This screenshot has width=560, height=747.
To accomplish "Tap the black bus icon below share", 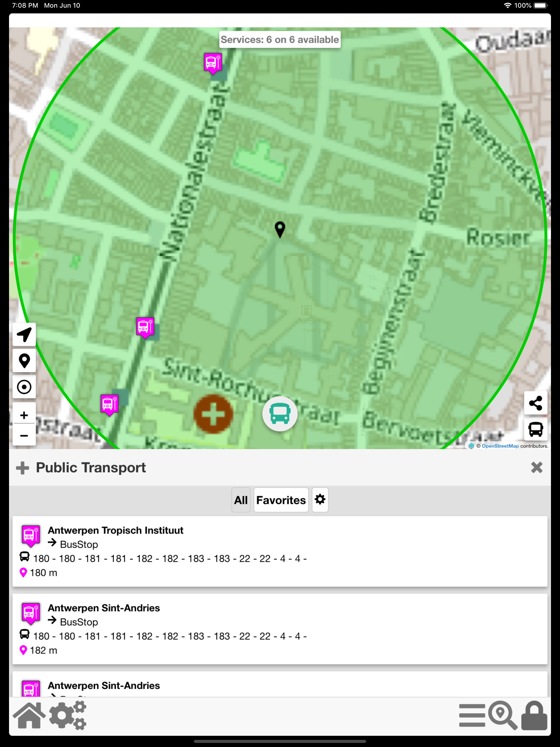I will [x=536, y=429].
